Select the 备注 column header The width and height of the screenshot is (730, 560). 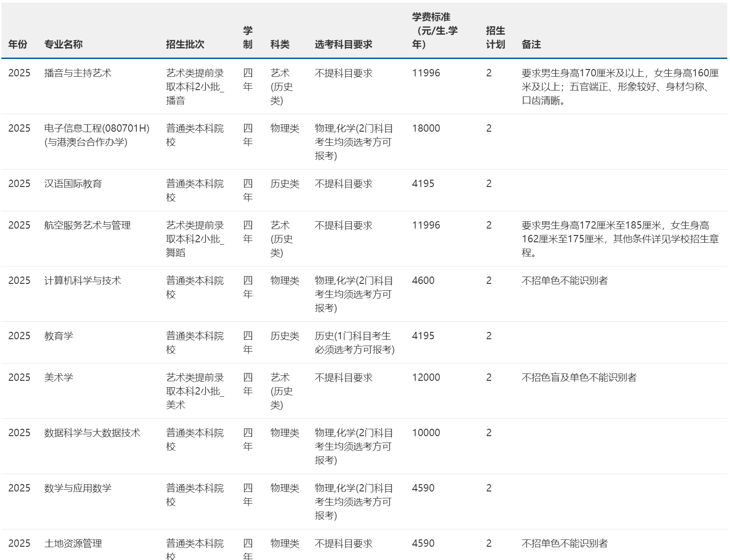click(x=531, y=44)
